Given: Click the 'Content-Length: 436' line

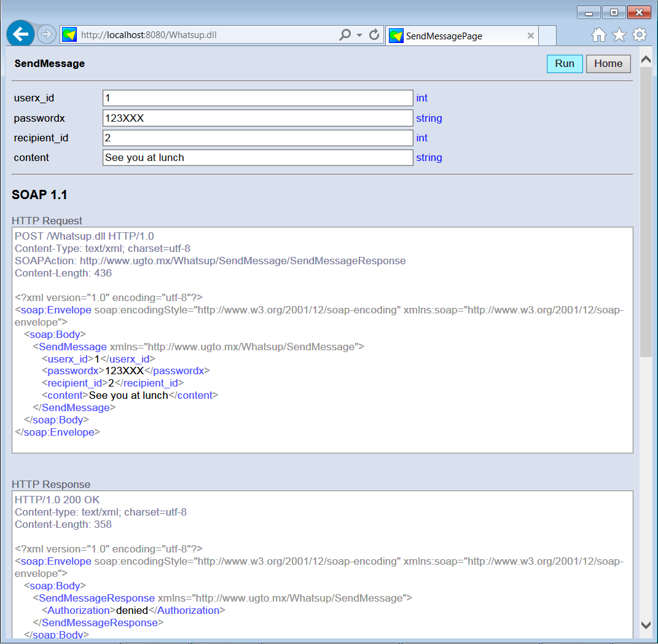Looking at the screenshot, I should click(x=63, y=273).
